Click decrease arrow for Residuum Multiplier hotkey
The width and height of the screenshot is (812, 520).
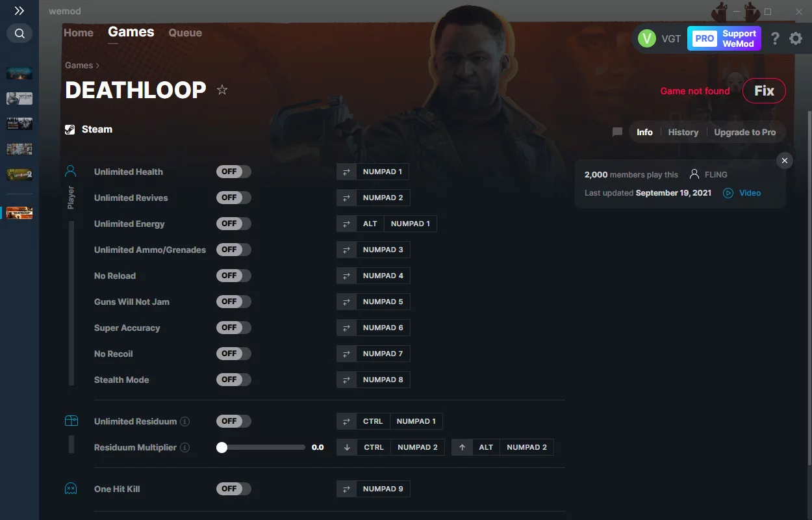point(347,447)
